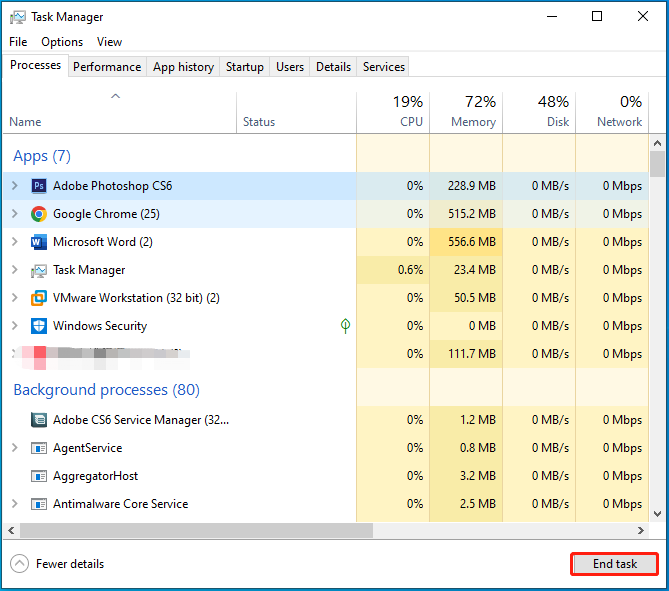Click the Task Manager row icon
Screen dimensions: 669x591
tap(39, 270)
